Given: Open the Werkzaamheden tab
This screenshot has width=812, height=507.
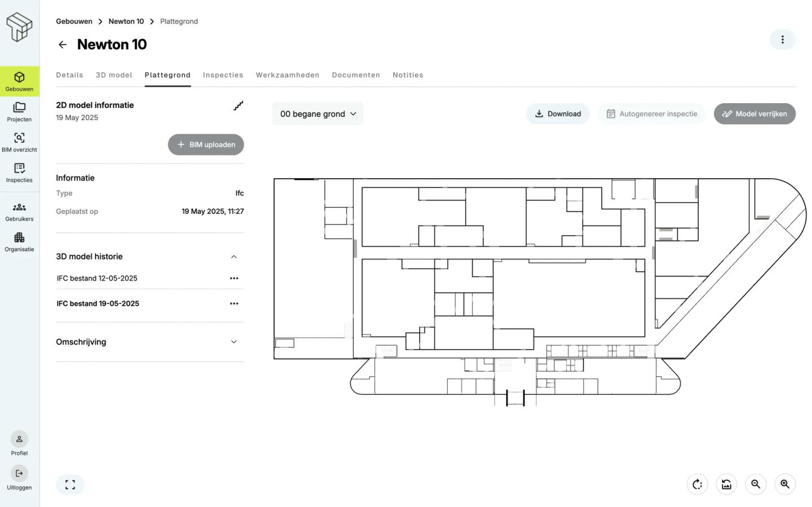Looking at the screenshot, I should [x=288, y=75].
